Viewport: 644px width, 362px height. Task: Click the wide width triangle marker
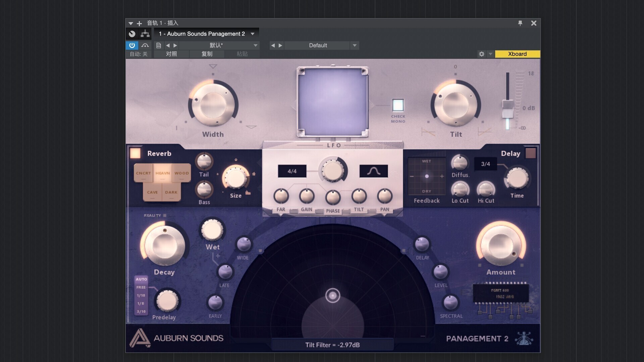(251, 127)
